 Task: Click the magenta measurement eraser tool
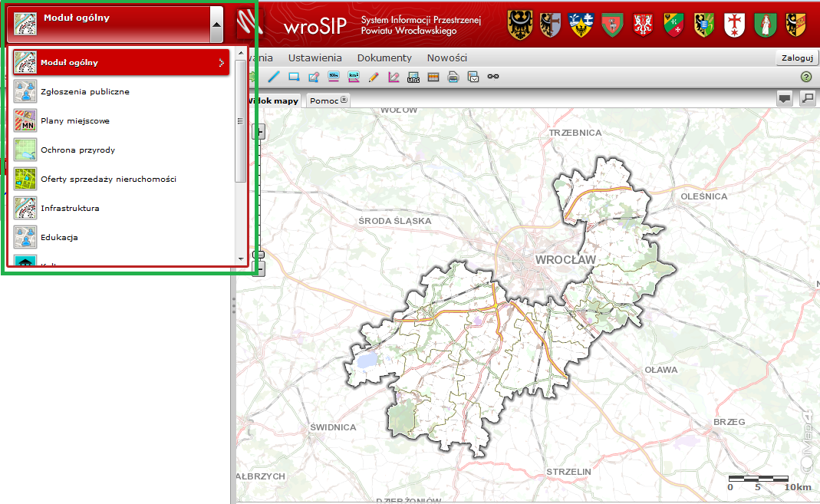tap(394, 77)
